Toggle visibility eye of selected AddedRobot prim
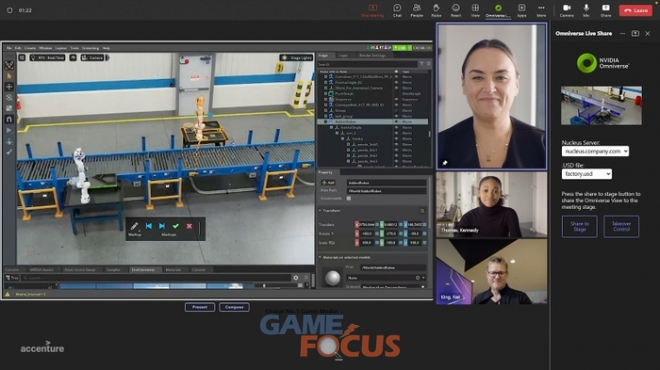The height and width of the screenshot is (370, 660). (396, 122)
